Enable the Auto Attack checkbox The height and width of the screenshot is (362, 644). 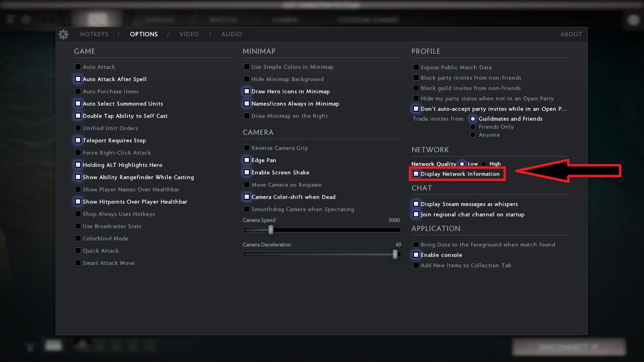pyautogui.click(x=78, y=67)
